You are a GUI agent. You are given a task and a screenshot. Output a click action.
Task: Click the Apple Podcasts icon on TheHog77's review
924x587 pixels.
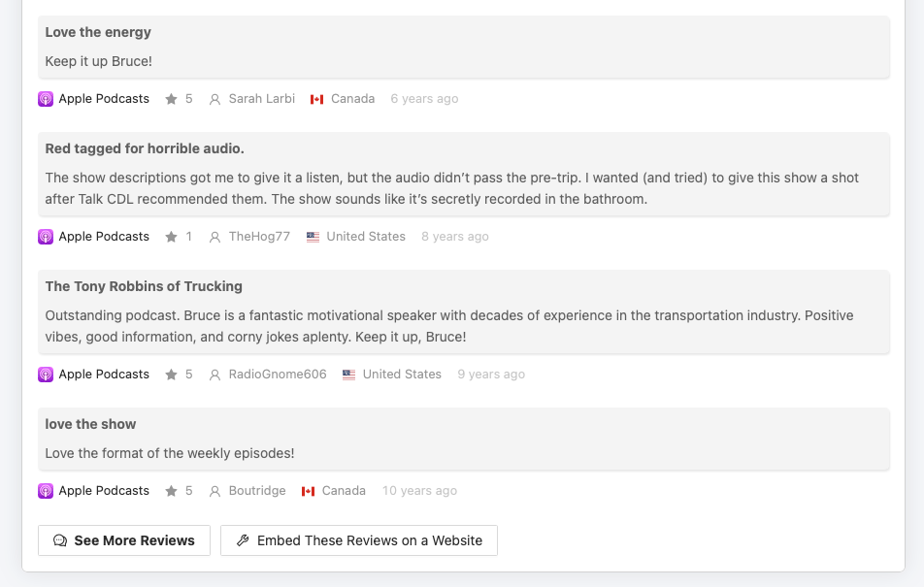pos(46,237)
